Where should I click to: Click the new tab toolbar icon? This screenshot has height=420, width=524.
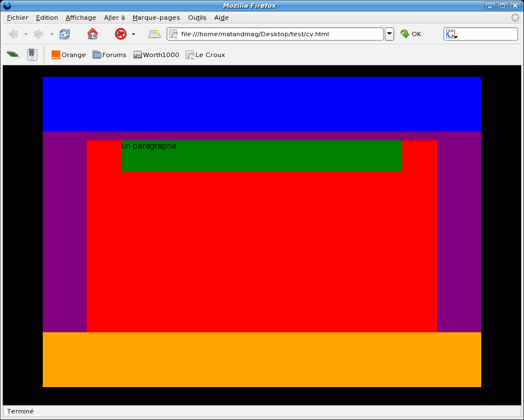pos(155,34)
